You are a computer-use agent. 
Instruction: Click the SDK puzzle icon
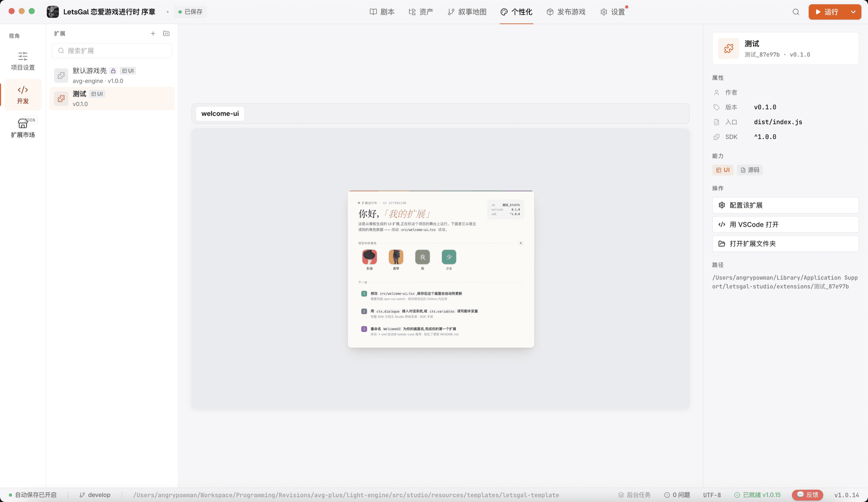coord(716,137)
